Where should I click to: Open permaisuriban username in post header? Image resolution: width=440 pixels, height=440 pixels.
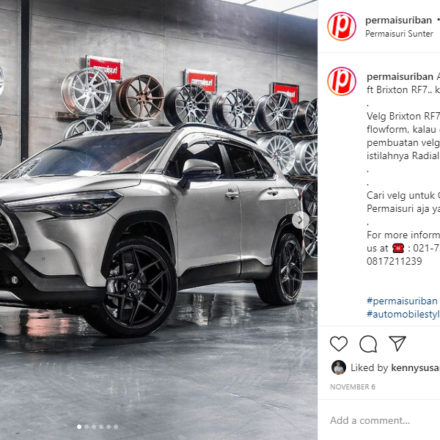pyautogui.click(x=398, y=20)
